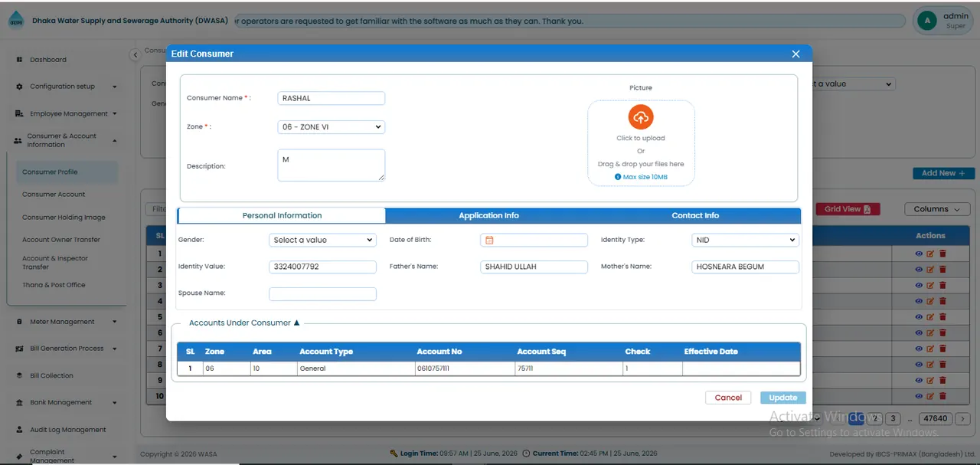
Task: Open the Identity Type dropdown showing NID
Action: point(745,240)
